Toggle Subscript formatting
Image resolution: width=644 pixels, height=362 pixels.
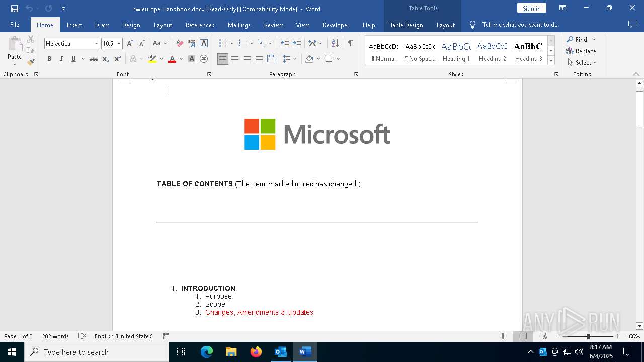coord(106,59)
